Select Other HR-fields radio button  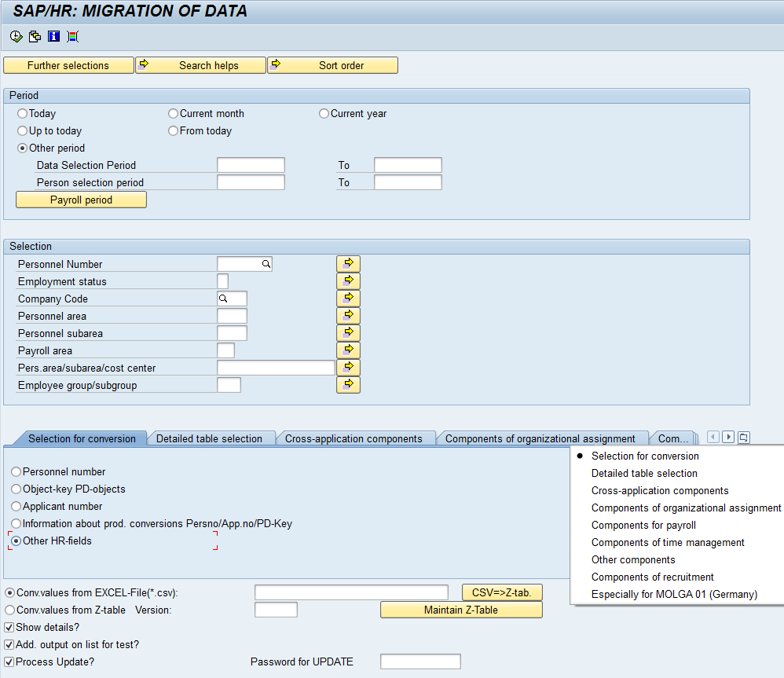tap(16, 541)
